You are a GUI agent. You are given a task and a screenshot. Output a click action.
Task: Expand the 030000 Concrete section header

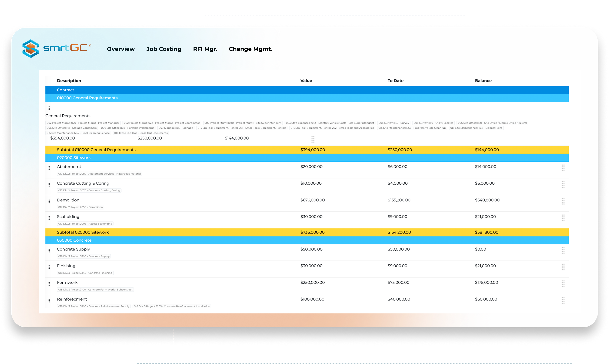click(x=74, y=240)
